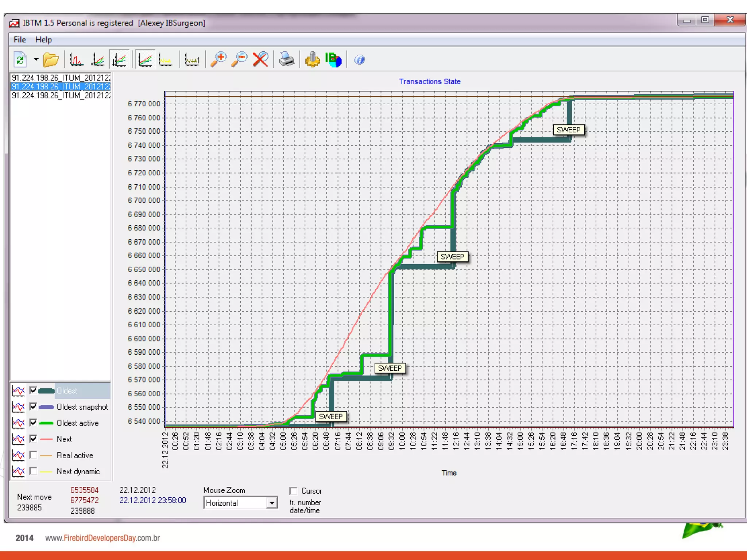Click the printer icon

pos(286,59)
